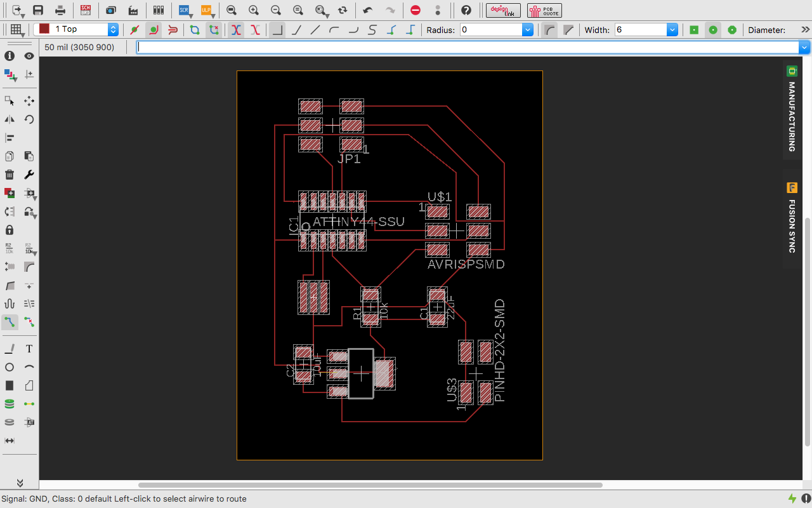
Task: Click the ATTINY44-SSU label on the board
Action: tap(358, 222)
